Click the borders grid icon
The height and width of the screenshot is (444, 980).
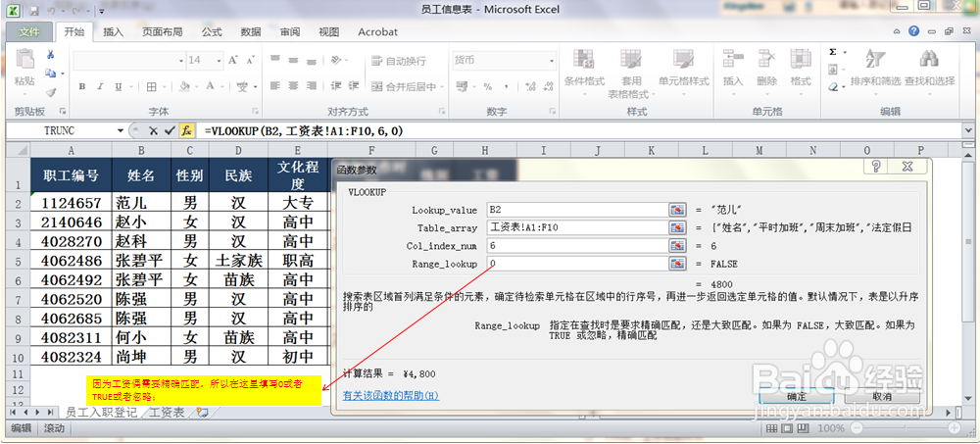tap(151, 86)
